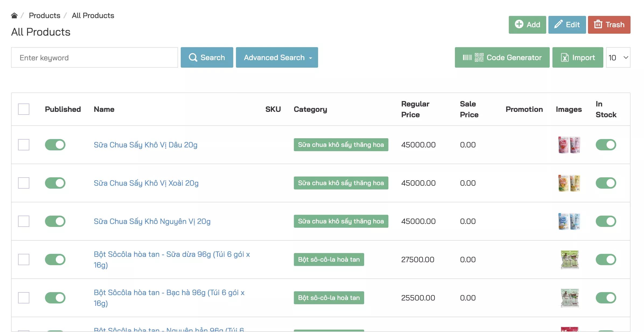Go to the Products breadcrumb link

(x=44, y=16)
